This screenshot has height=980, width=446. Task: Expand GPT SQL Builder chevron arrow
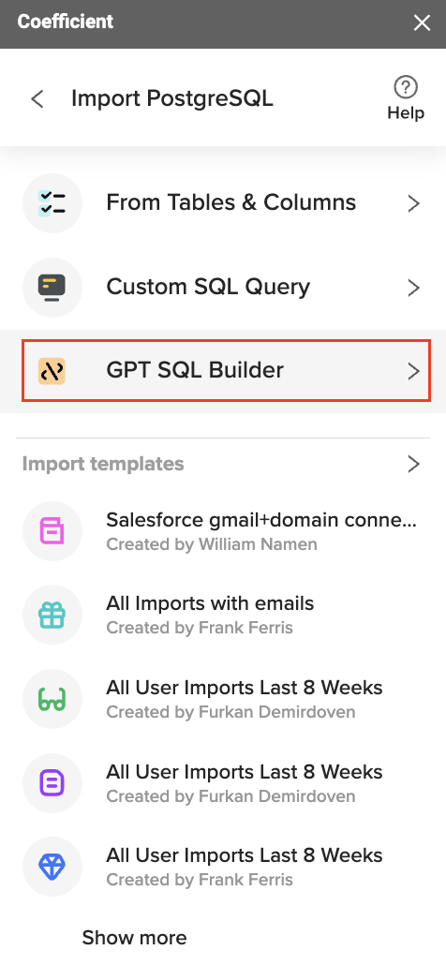point(413,371)
